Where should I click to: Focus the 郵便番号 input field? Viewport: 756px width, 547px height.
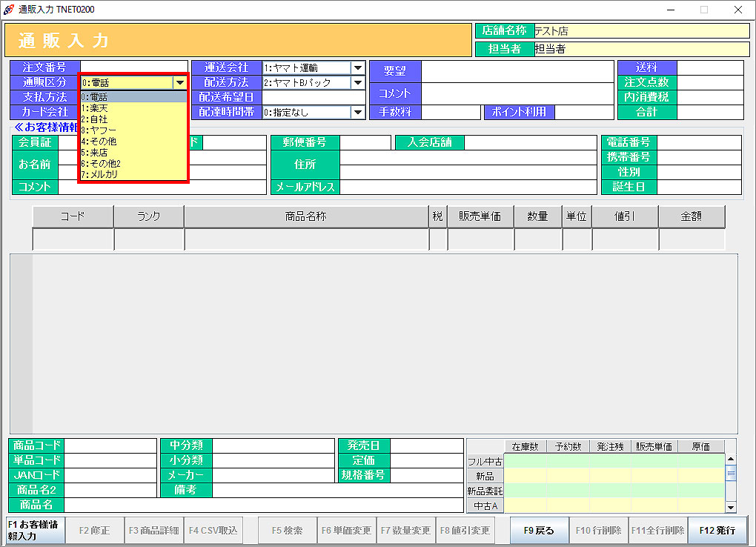pyautogui.click(x=365, y=142)
